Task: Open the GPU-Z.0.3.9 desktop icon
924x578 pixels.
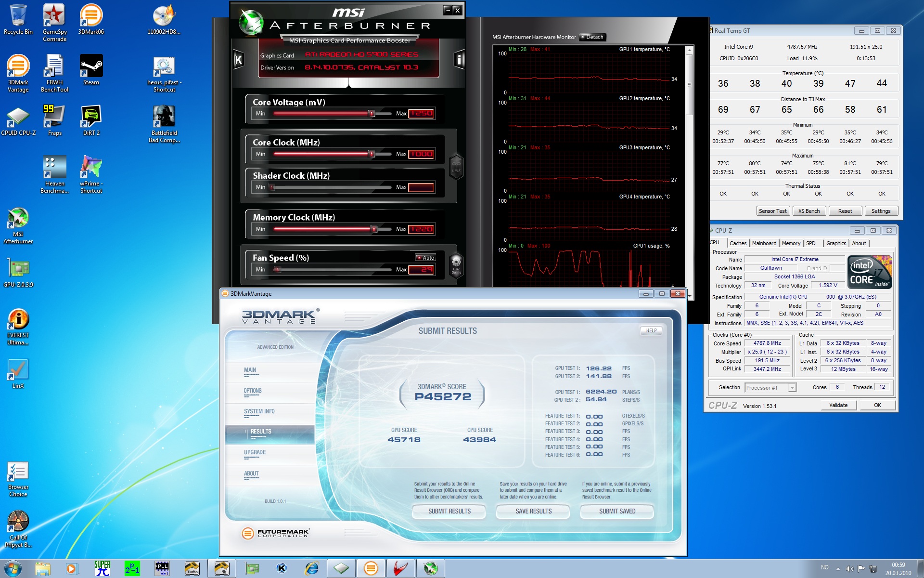Action: tap(18, 272)
